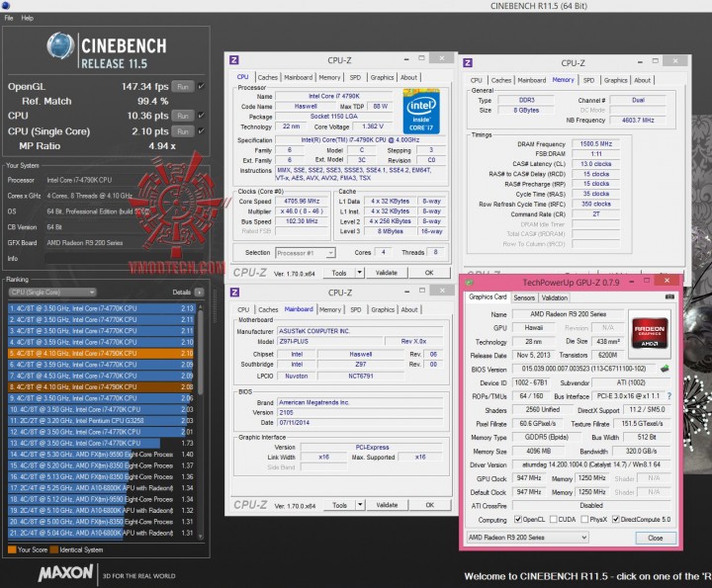Open the Processor #1 selection dropdown
This screenshot has width=712, height=588.
(306, 253)
